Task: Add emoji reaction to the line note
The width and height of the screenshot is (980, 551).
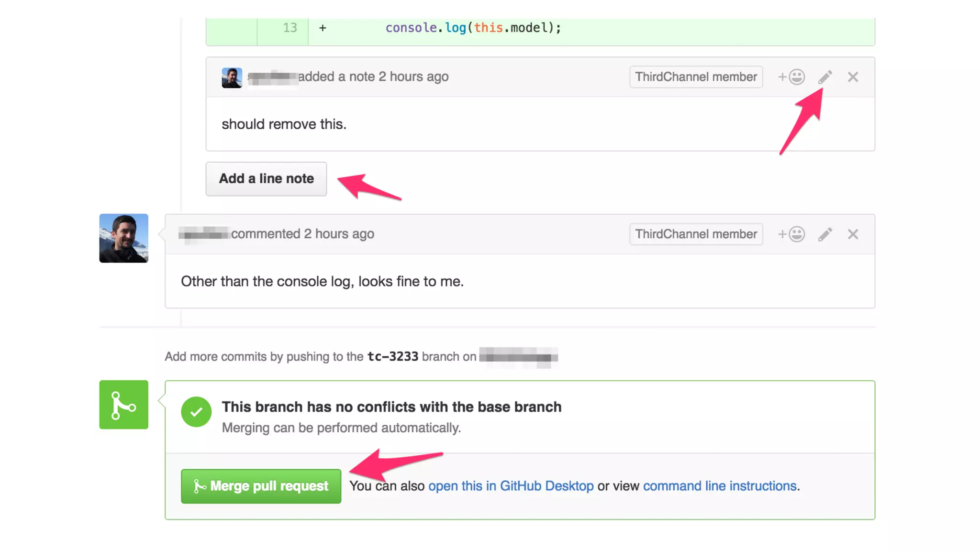Action: [x=791, y=77]
